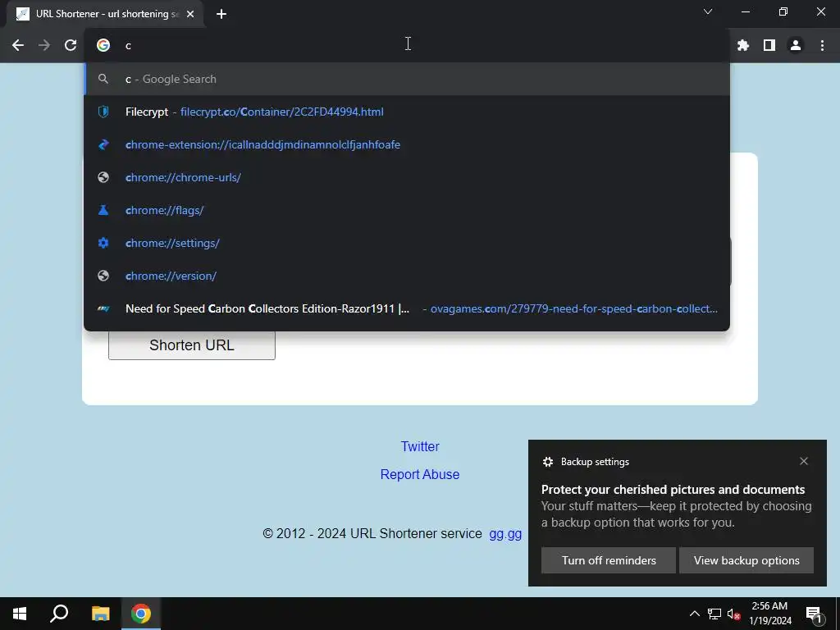Open the Filecrypt container suggestion
This screenshot has height=630, width=840.
click(x=407, y=112)
